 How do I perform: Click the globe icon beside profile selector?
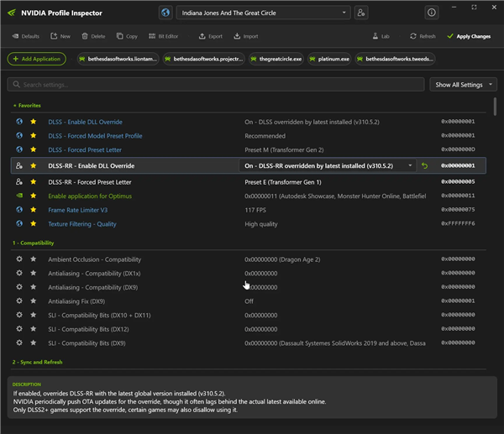tap(165, 13)
